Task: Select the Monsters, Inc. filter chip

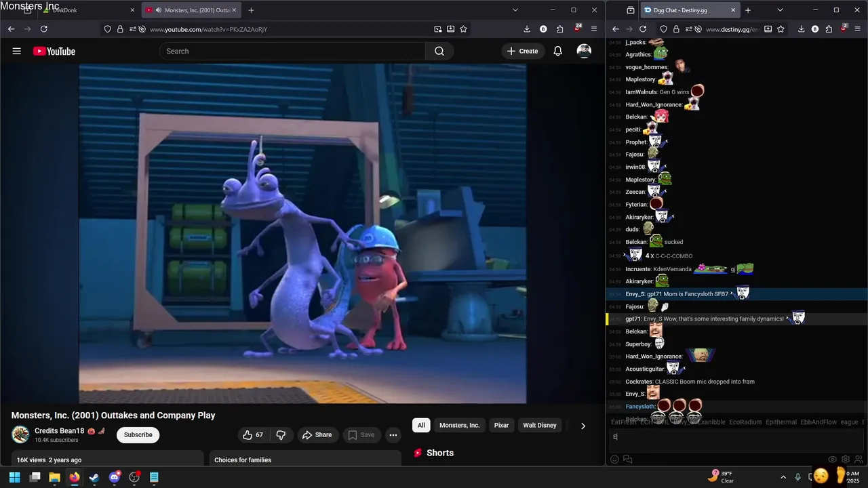Action: (459, 425)
